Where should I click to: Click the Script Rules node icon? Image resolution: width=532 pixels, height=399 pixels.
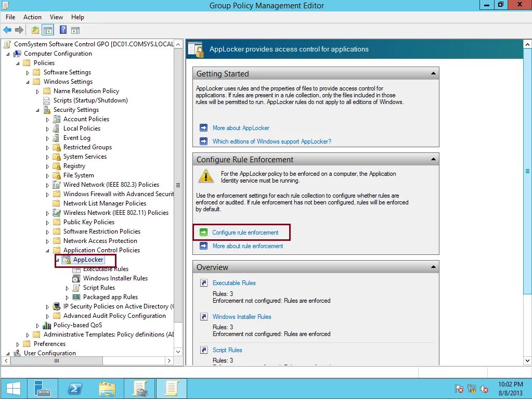click(76, 288)
